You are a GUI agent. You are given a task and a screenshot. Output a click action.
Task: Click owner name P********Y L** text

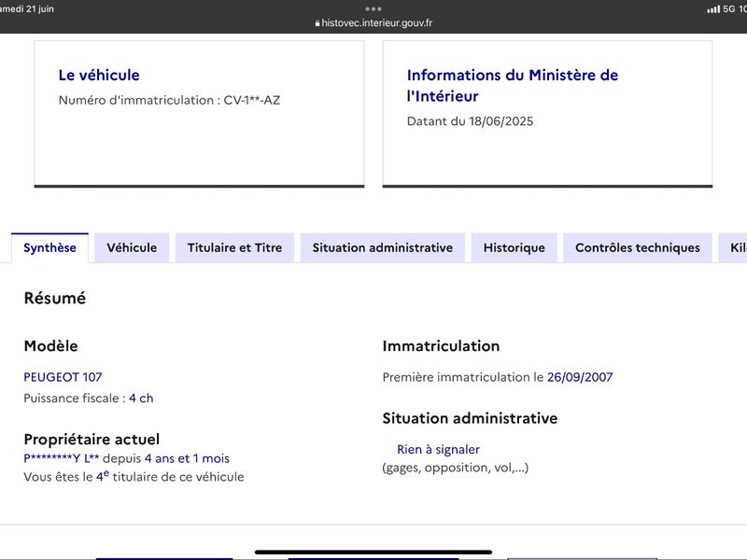point(62,458)
